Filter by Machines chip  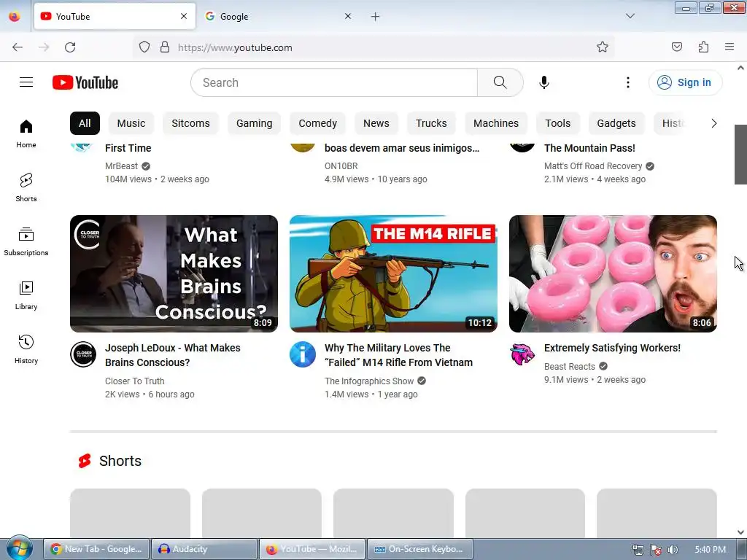coord(496,123)
